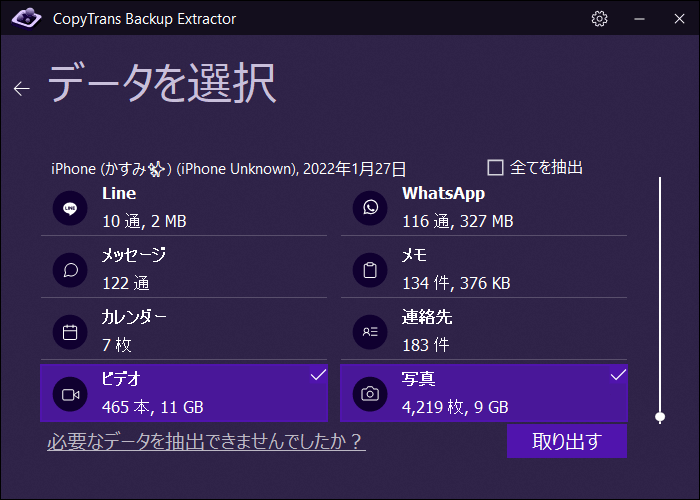Click the 116 通, 327 MB WhatsApp text
Screen dimensions: 700x500
point(458,221)
